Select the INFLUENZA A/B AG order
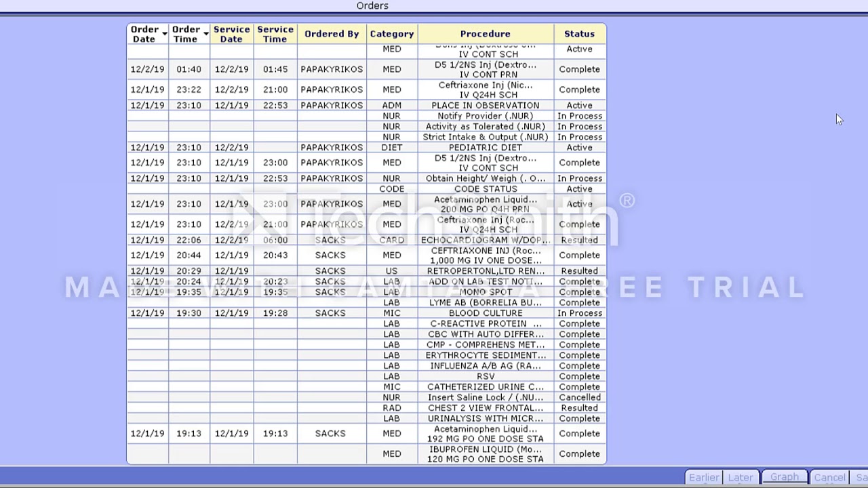The image size is (868, 488). click(x=486, y=366)
